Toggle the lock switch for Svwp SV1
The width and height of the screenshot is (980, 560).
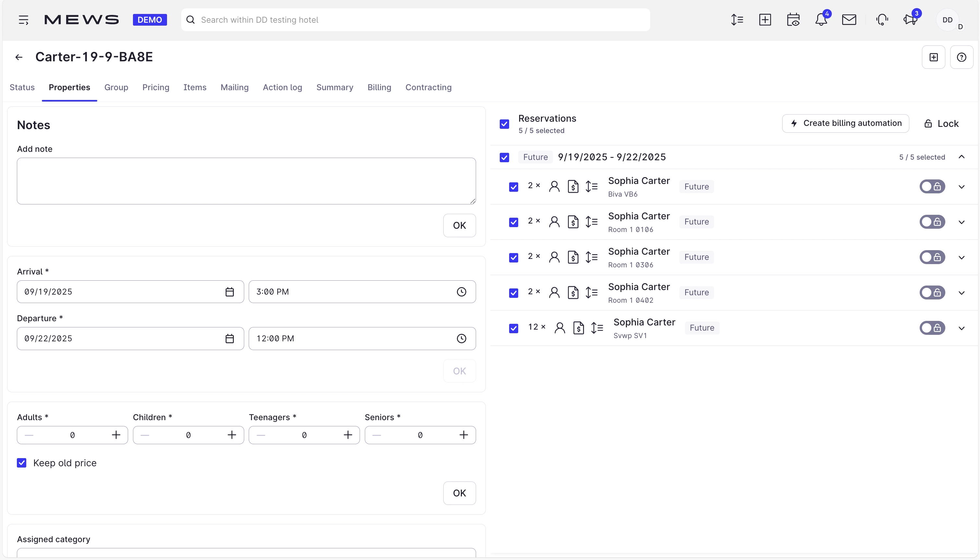[932, 328]
